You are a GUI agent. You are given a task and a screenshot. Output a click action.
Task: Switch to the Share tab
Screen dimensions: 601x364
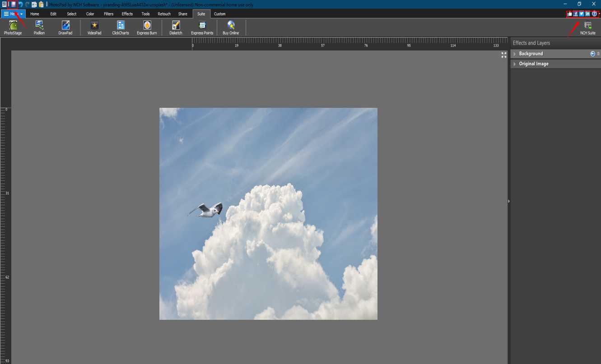pyautogui.click(x=183, y=14)
